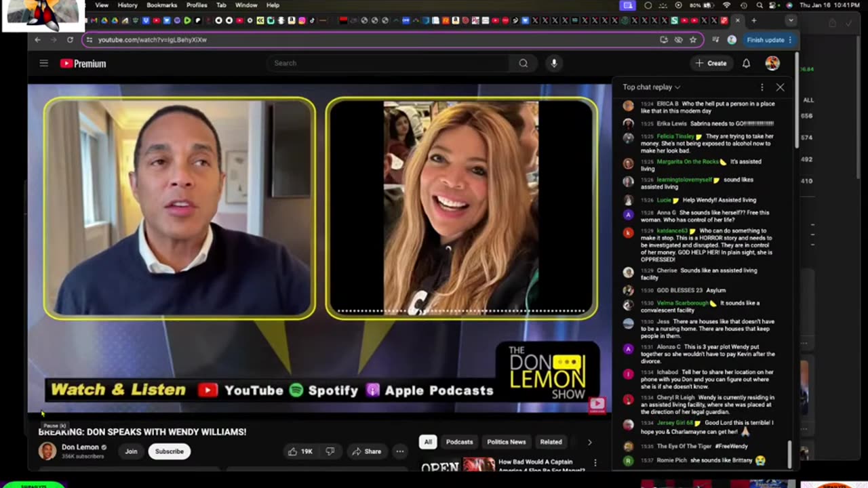Click the chat panel scrollbar
Viewport: 868px width, 488px height.
789,454
